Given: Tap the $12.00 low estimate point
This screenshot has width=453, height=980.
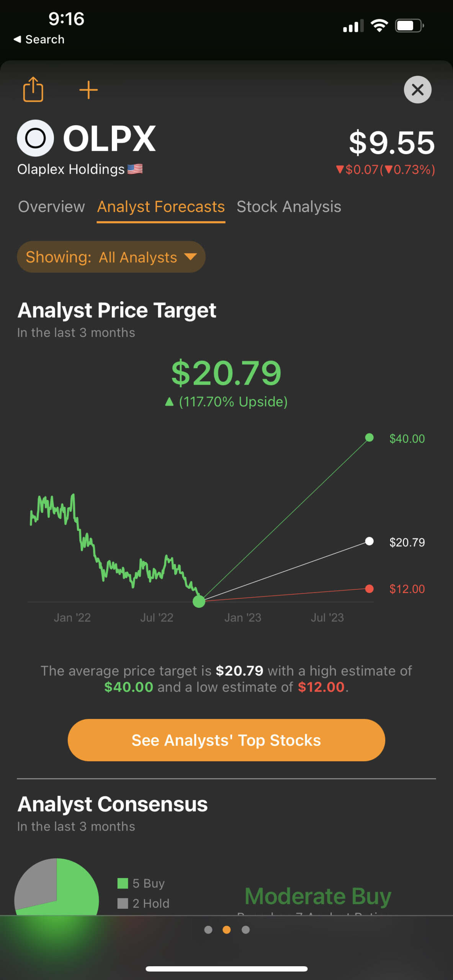Looking at the screenshot, I should click(x=369, y=589).
